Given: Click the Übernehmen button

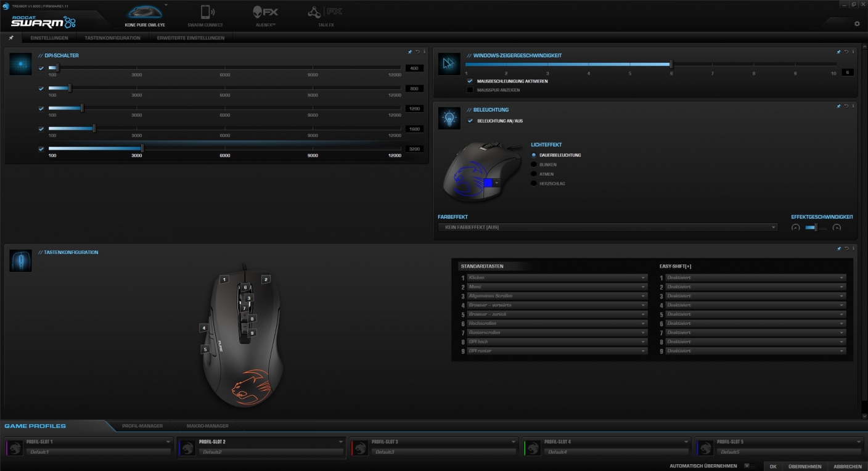Looking at the screenshot, I should pos(805,467).
